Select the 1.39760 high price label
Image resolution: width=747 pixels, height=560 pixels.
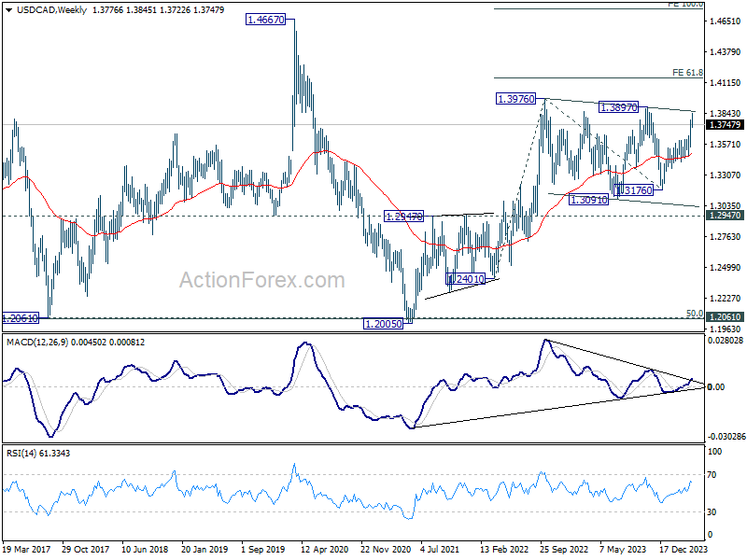(x=515, y=98)
